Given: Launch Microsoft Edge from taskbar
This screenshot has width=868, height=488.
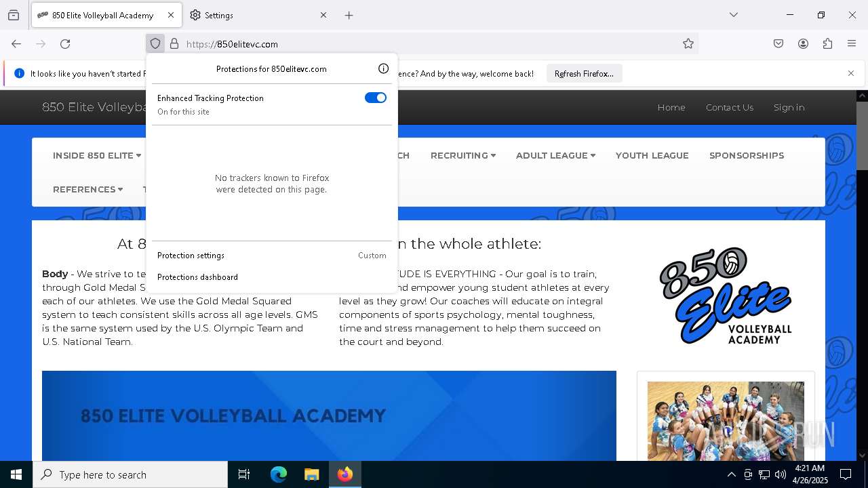Looking at the screenshot, I should pos(279,474).
